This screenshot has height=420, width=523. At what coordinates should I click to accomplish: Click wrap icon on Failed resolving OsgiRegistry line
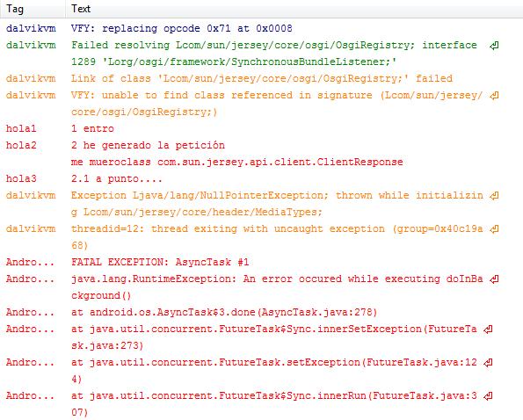tap(494, 46)
